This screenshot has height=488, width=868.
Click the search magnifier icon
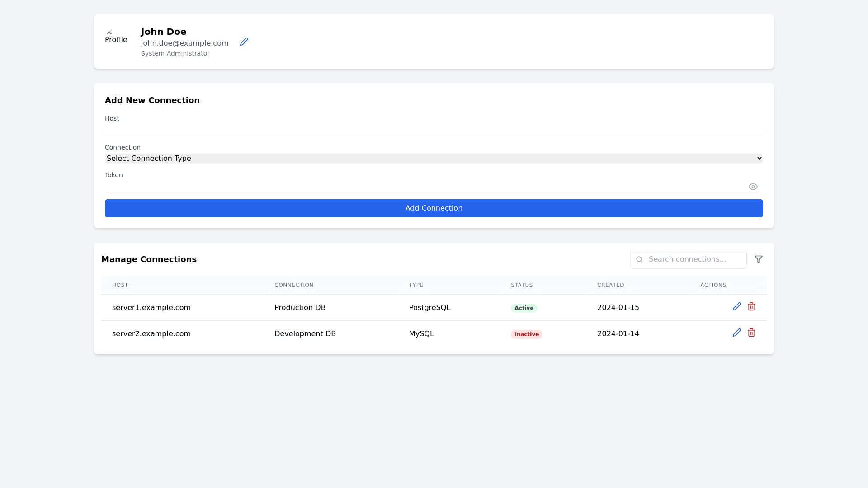tap(639, 259)
